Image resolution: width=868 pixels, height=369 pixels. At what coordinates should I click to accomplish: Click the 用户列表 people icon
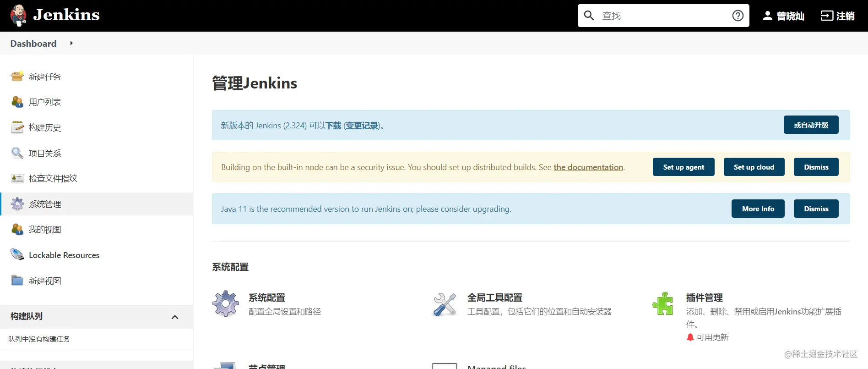(x=17, y=102)
